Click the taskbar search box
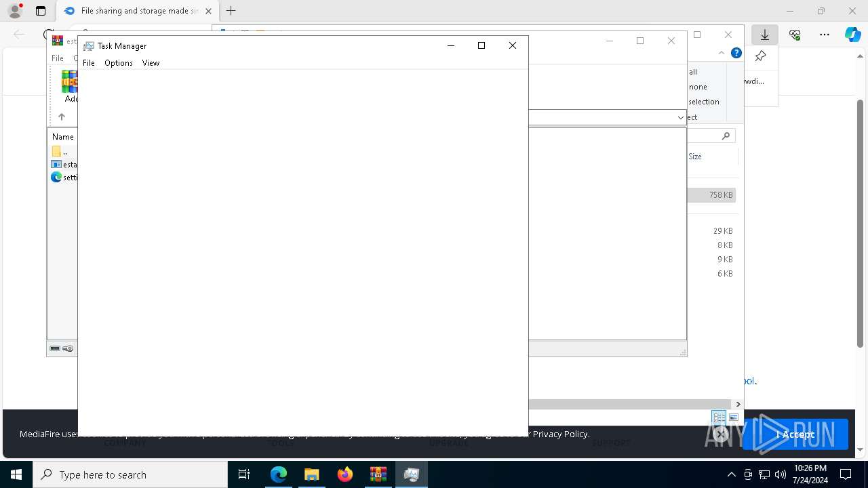Viewport: 868px width, 488px height. tap(130, 474)
